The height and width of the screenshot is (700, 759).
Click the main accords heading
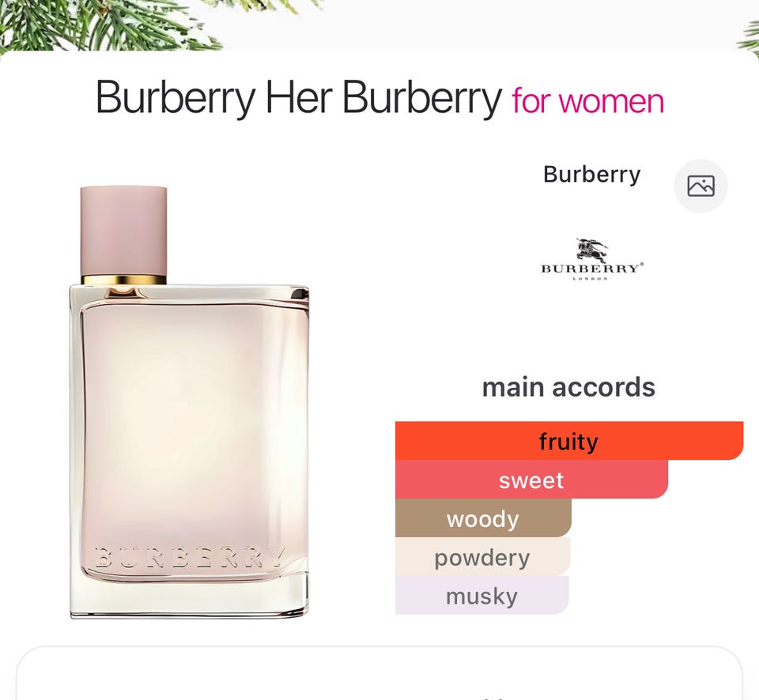click(568, 387)
